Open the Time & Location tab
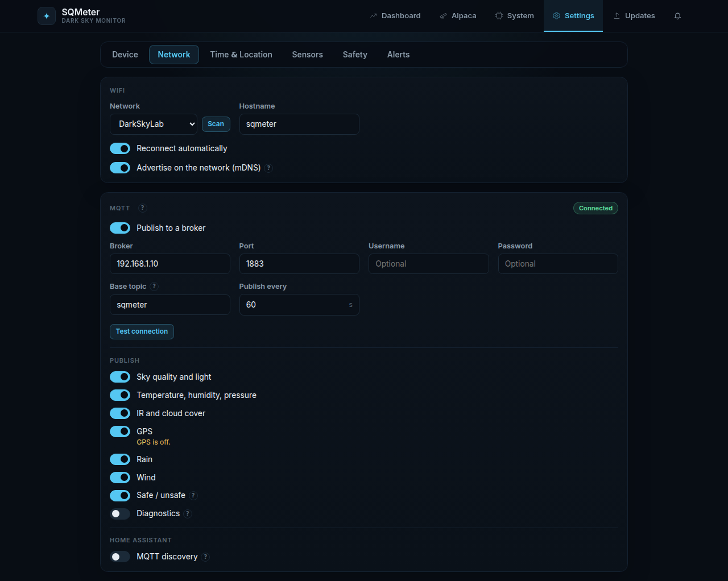Viewport: 728px width, 581px height. point(241,55)
